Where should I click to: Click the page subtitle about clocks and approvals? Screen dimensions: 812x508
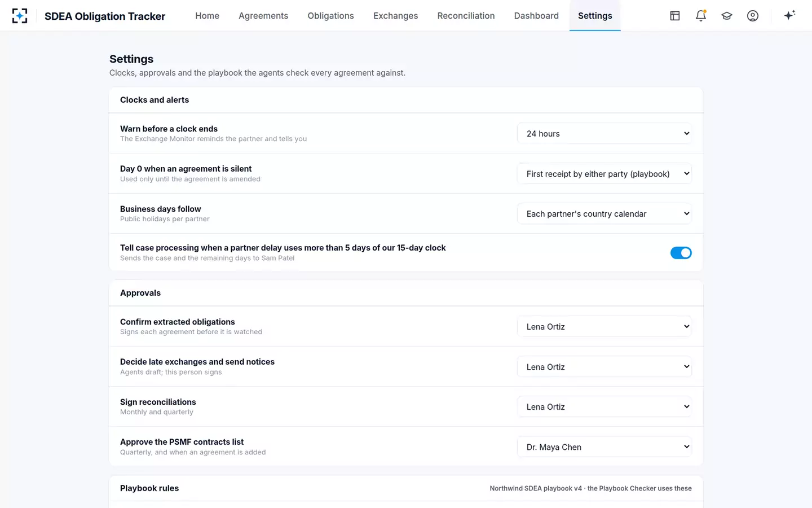click(x=257, y=73)
